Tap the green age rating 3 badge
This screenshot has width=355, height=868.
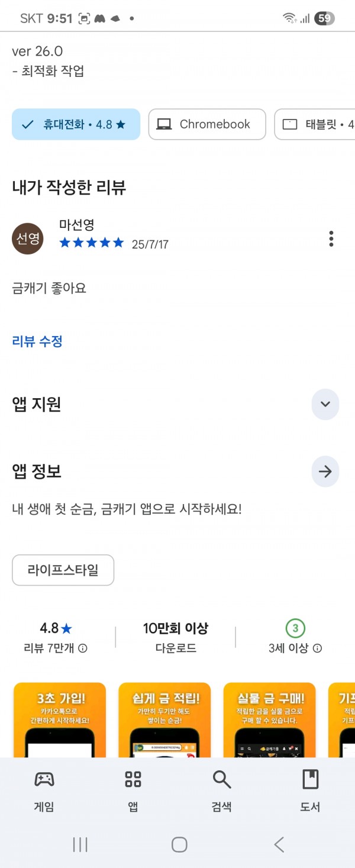[295, 628]
